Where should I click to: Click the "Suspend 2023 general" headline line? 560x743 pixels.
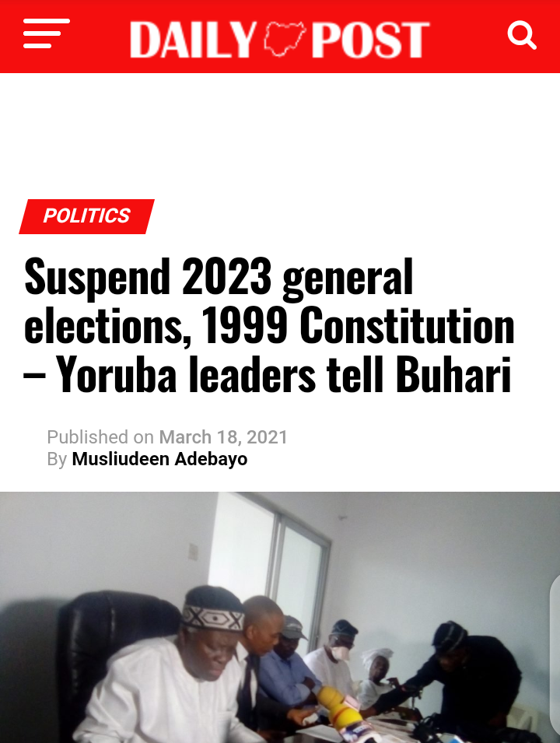[219, 278]
